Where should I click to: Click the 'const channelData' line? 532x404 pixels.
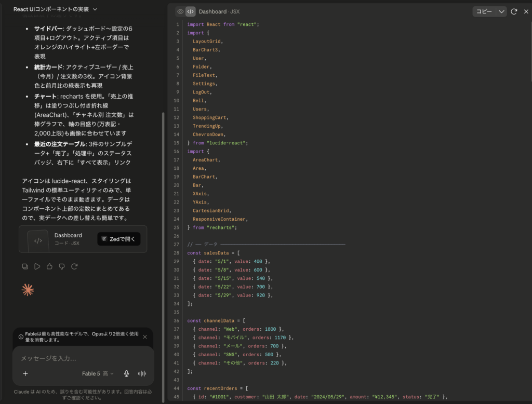[216, 320]
